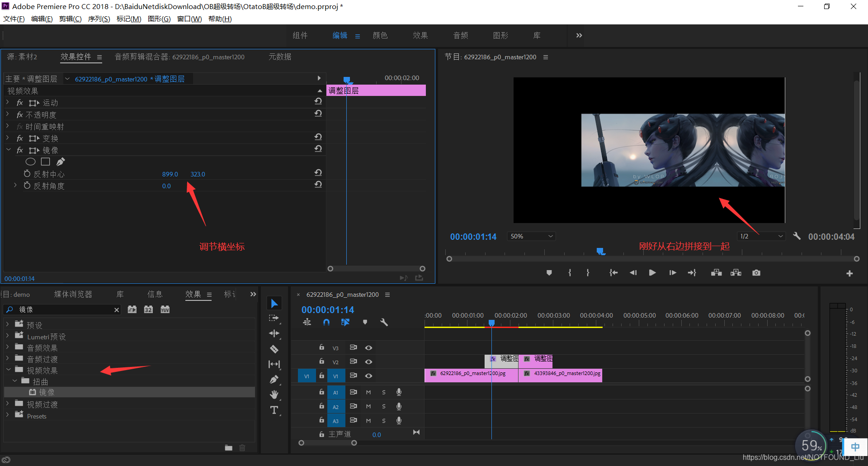Toggle lock on V2 track
This screenshot has height=466, width=868.
point(322,361)
